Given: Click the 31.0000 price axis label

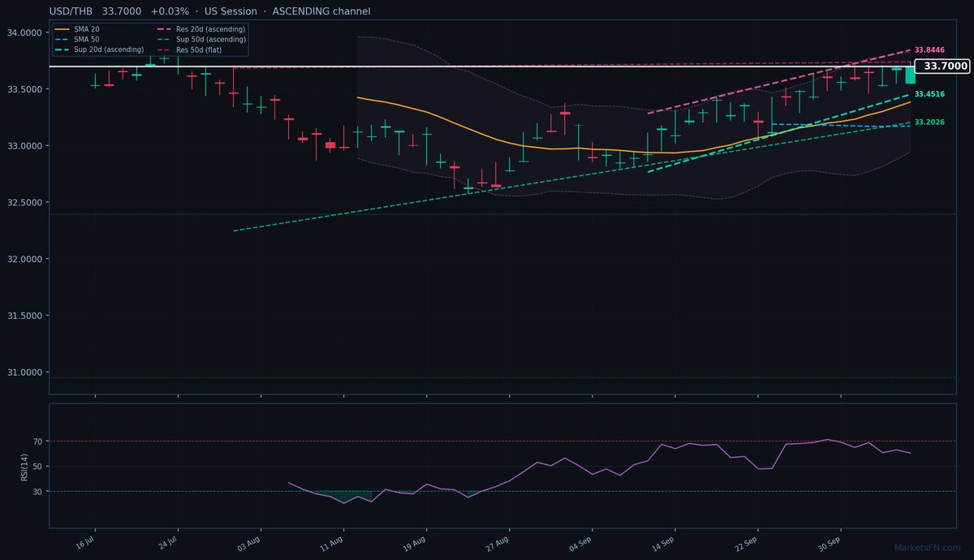Looking at the screenshot, I should click(x=25, y=373).
